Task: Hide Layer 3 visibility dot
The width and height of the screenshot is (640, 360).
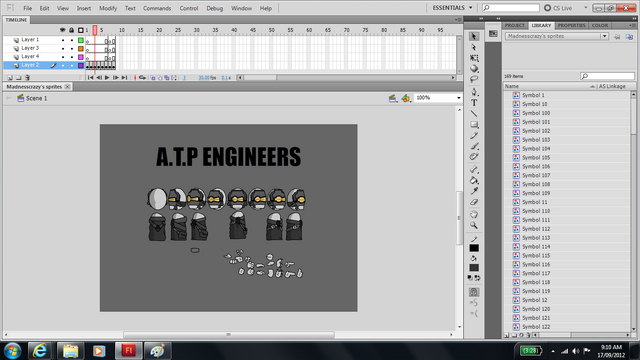Action: (63, 49)
